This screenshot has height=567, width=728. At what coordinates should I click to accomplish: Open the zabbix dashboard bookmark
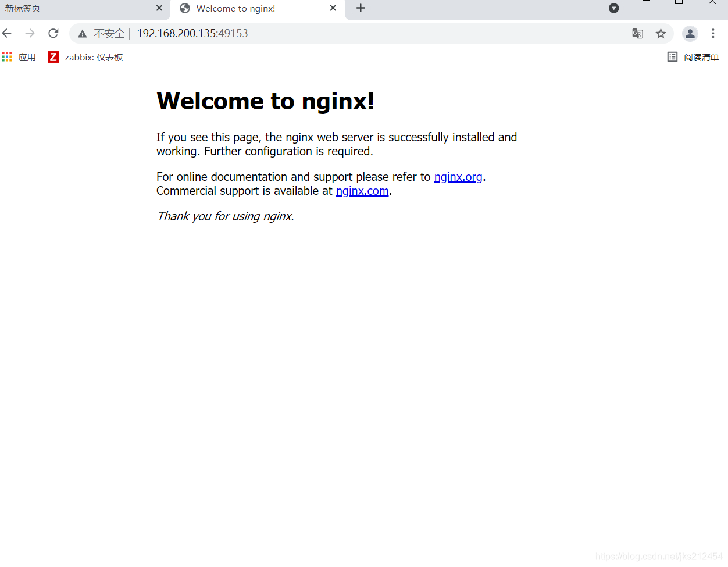pos(85,57)
